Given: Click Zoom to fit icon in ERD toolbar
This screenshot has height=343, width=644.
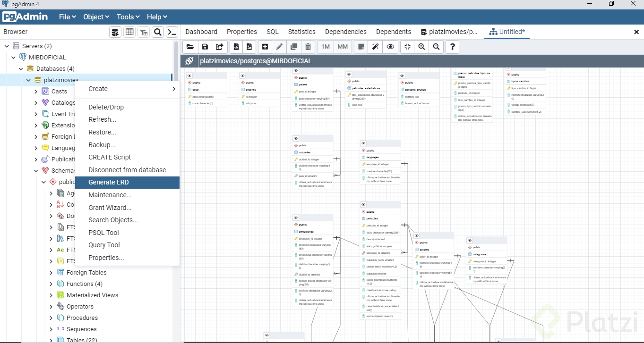Looking at the screenshot, I should click(407, 47).
